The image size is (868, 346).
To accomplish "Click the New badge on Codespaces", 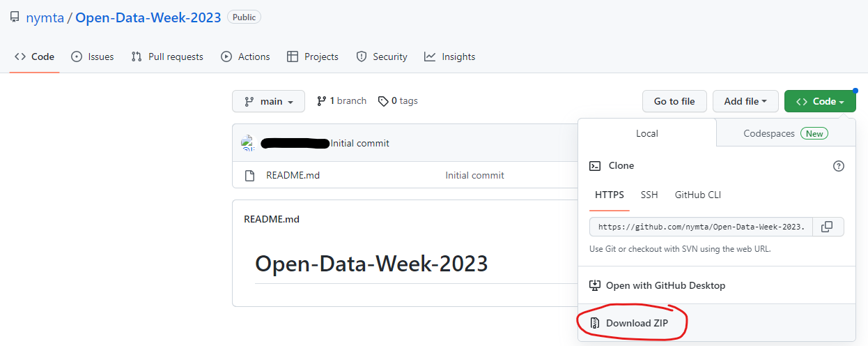I will click(814, 133).
